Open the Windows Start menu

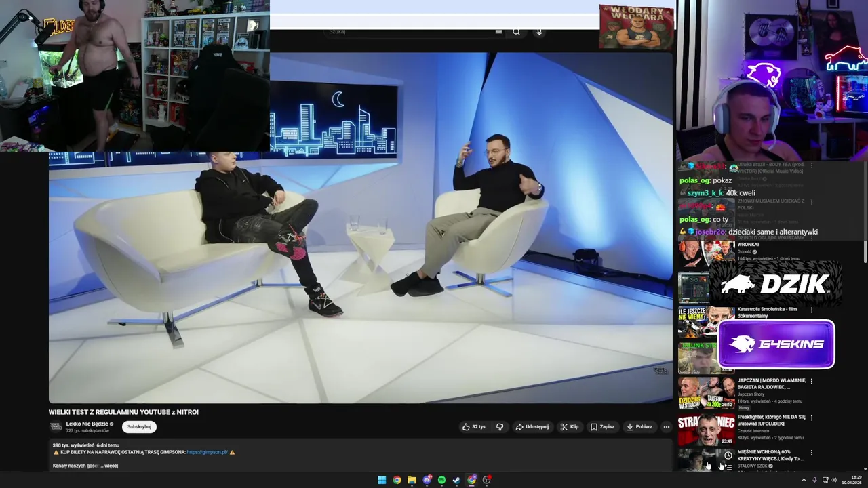pyautogui.click(x=382, y=480)
